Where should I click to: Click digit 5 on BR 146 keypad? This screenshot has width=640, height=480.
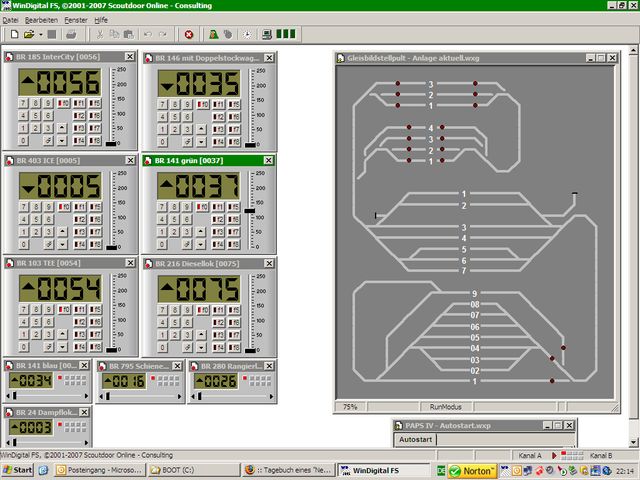175,117
